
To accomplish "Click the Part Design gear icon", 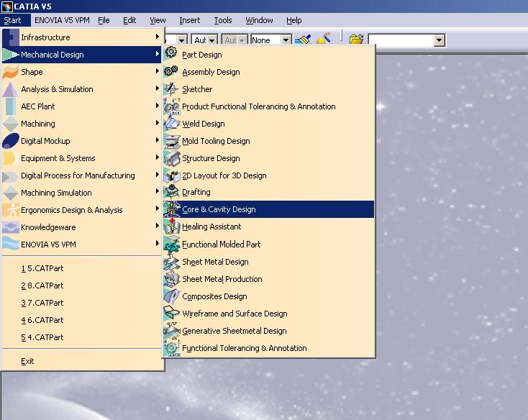I will tap(171, 52).
